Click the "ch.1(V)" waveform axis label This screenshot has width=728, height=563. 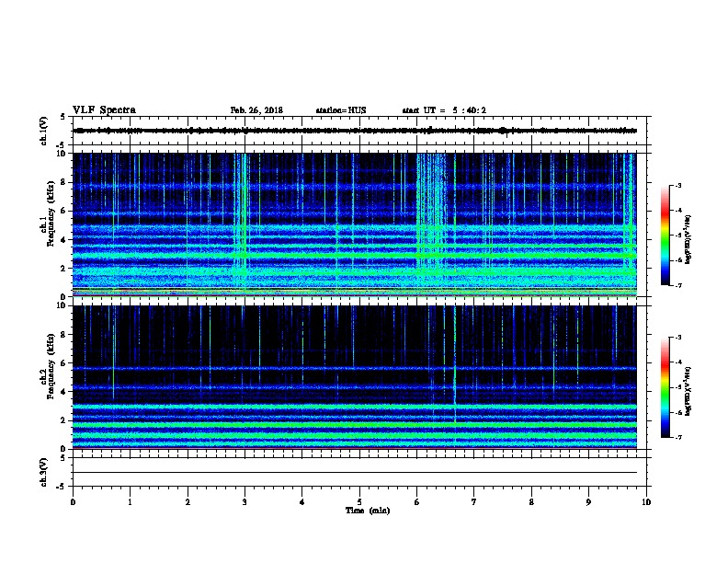pyautogui.click(x=44, y=131)
